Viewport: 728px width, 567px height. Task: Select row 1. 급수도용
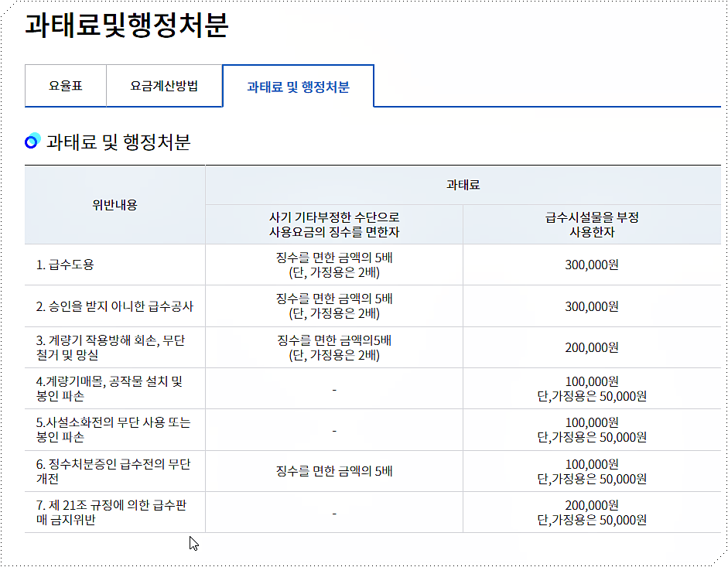(x=371, y=265)
